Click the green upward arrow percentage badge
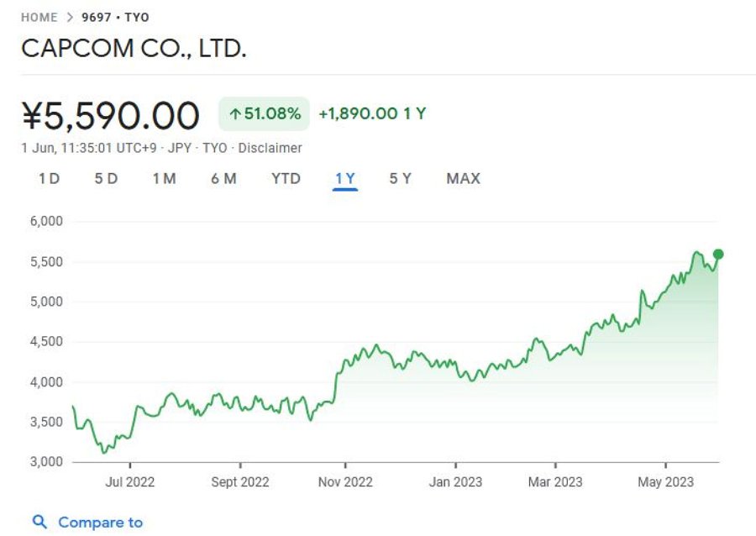Image resolution: width=756 pixels, height=536 pixels. point(265,113)
